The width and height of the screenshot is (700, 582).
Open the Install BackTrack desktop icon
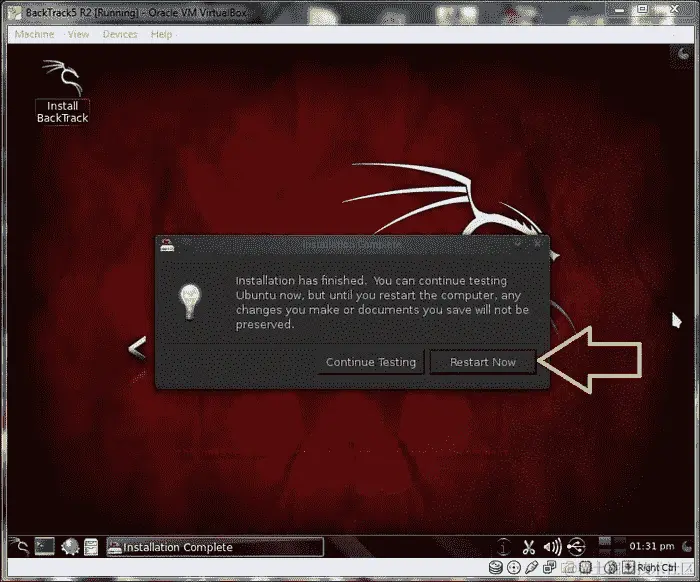[x=62, y=92]
